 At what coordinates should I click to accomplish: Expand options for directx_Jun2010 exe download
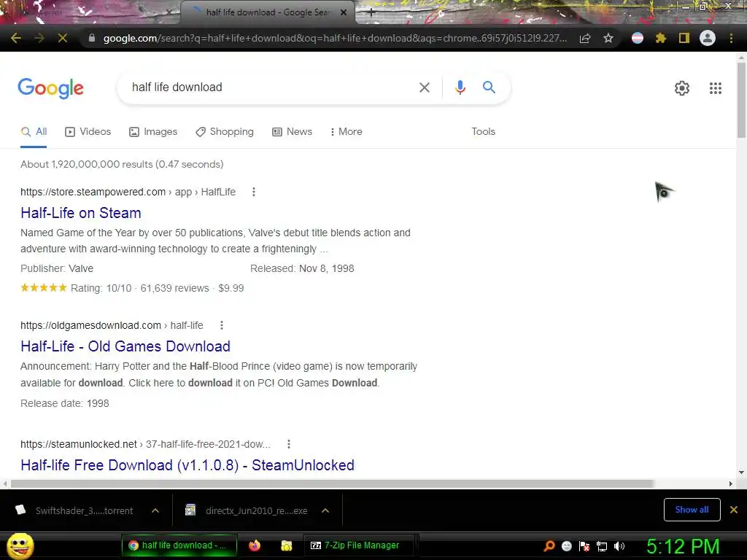[x=325, y=510]
